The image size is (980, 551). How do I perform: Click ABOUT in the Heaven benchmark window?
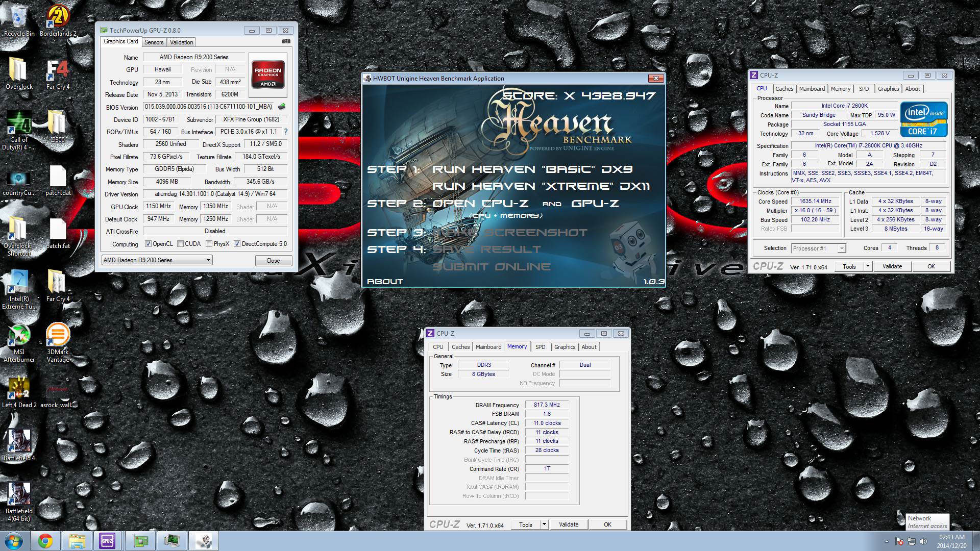tap(385, 281)
